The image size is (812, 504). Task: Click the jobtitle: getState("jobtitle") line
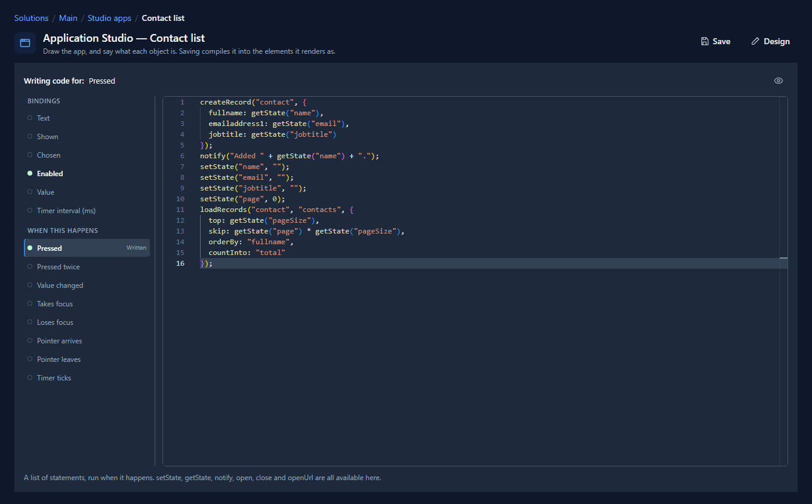coord(272,134)
